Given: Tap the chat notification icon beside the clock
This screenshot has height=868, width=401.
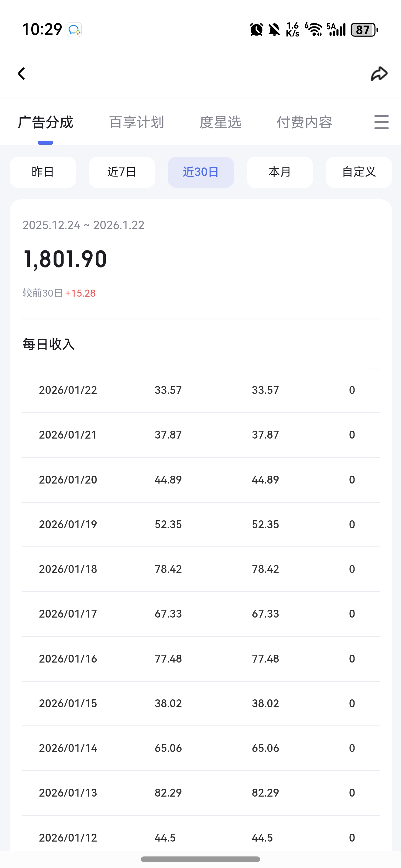Looking at the screenshot, I should coord(74,30).
